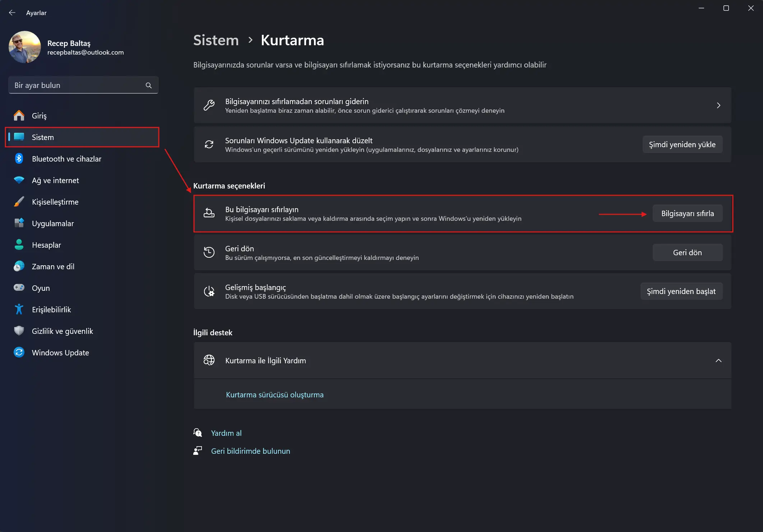Open the Erişilebilirlik accessibility icon
The width and height of the screenshot is (763, 532).
[x=19, y=309]
